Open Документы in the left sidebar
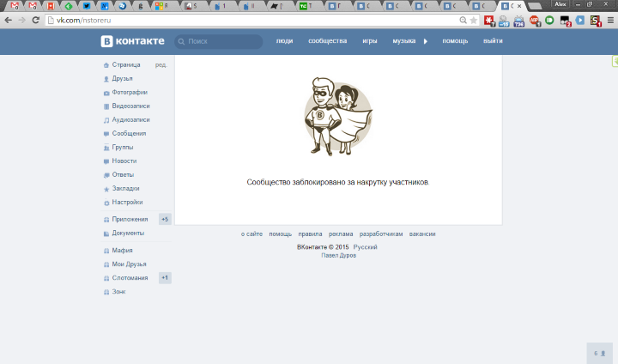Image resolution: width=618 pixels, height=364 pixels. (x=128, y=233)
